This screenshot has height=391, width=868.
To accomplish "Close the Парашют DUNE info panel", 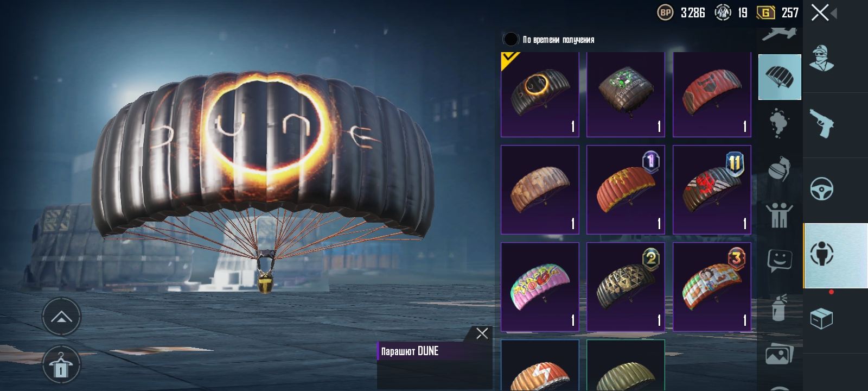I will pyautogui.click(x=482, y=333).
